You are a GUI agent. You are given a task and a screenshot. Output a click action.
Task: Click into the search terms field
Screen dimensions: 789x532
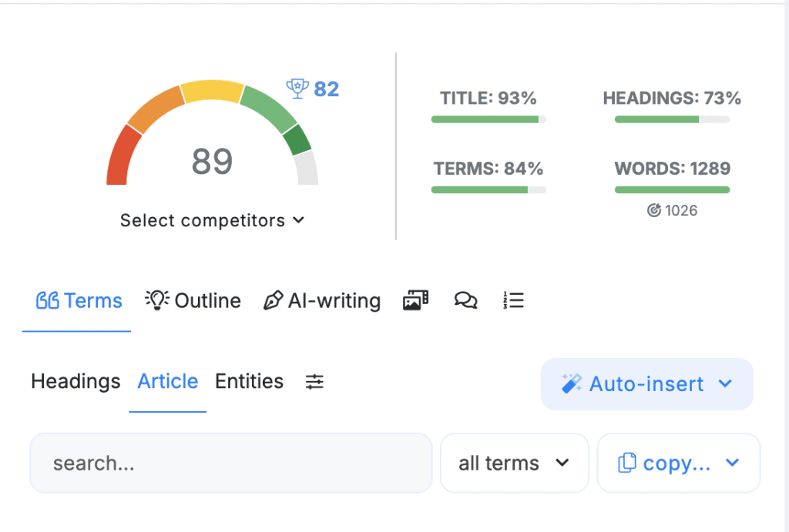[231, 463]
